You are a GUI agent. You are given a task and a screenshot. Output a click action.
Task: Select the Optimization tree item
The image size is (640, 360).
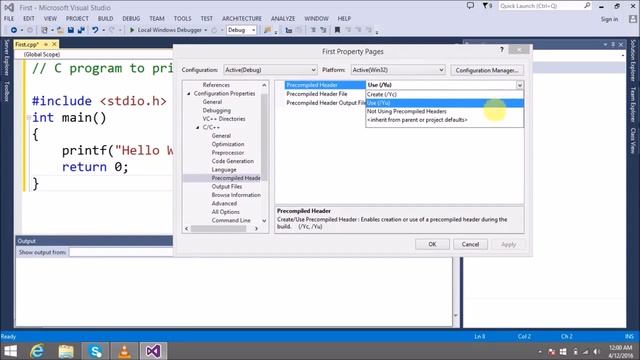(228, 144)
